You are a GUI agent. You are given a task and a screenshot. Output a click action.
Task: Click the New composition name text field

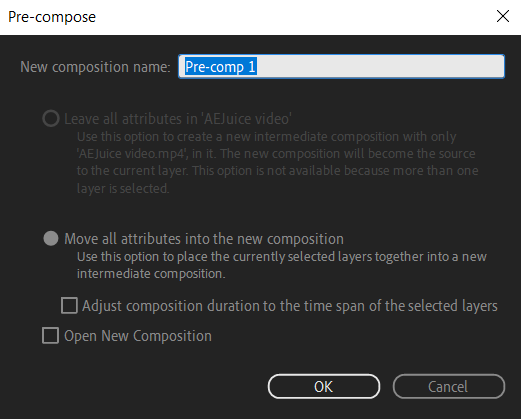341,66
